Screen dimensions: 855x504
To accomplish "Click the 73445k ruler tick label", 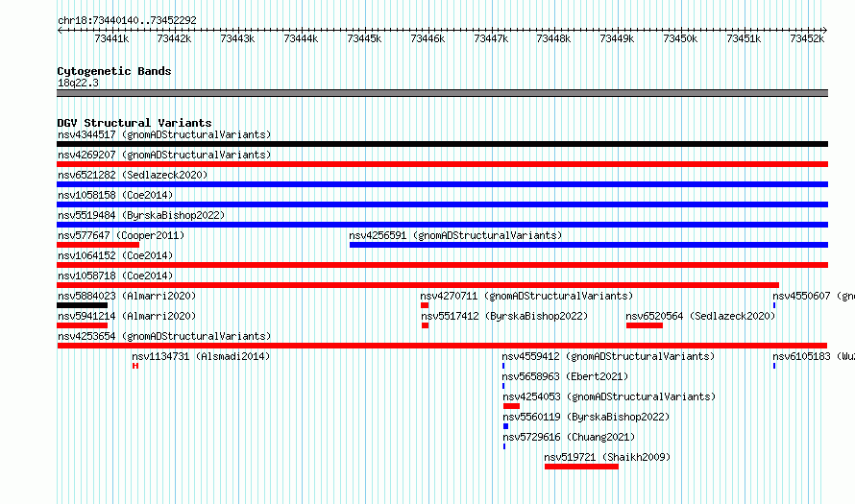I will click(364, 38).
